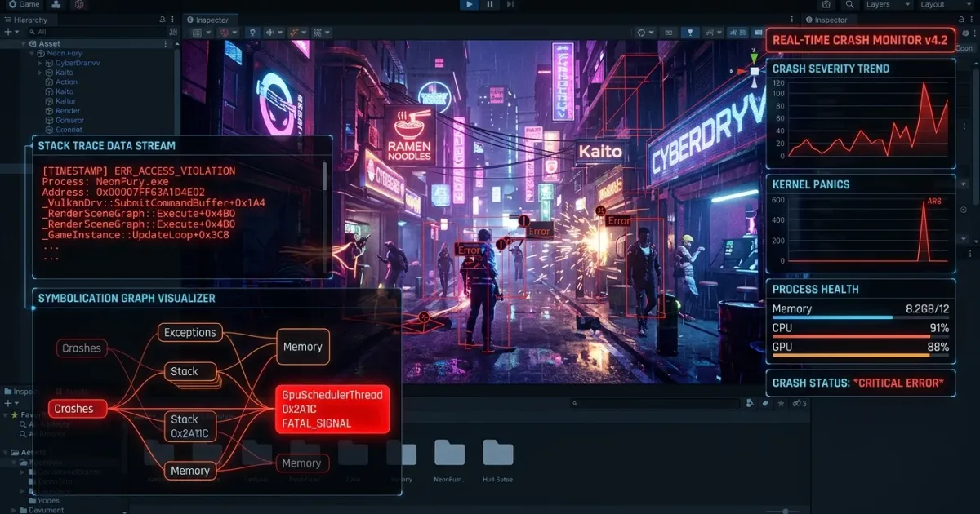The width and height of the screenshot is (980, 514).
Task: Click the red cube icon in the top bar
Action: coord(79,5)
